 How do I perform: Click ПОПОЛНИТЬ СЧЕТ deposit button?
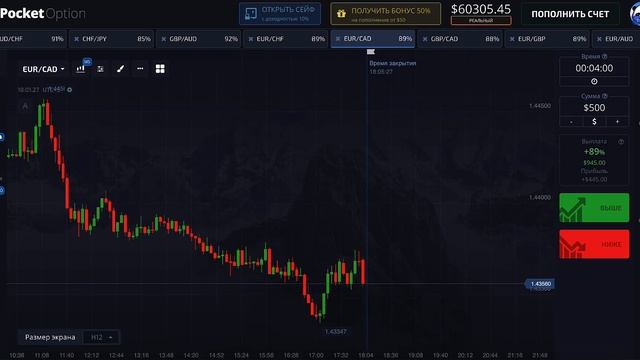coord(570,14)
